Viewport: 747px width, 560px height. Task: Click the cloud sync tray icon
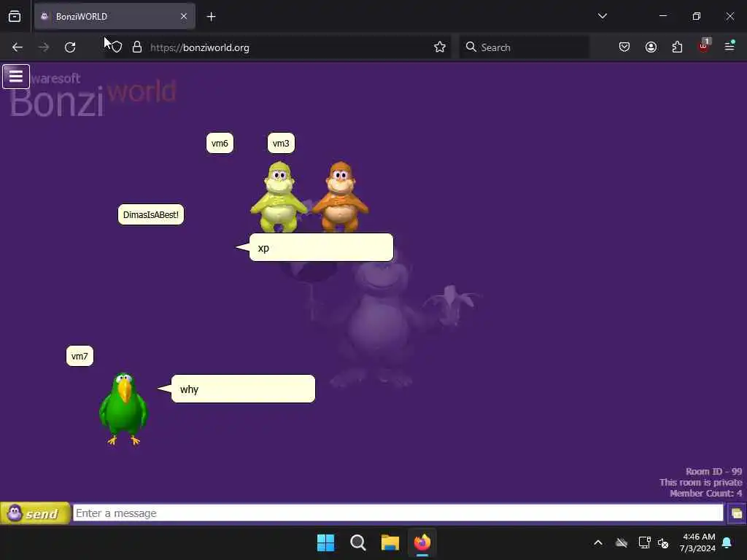pos(622,542)
